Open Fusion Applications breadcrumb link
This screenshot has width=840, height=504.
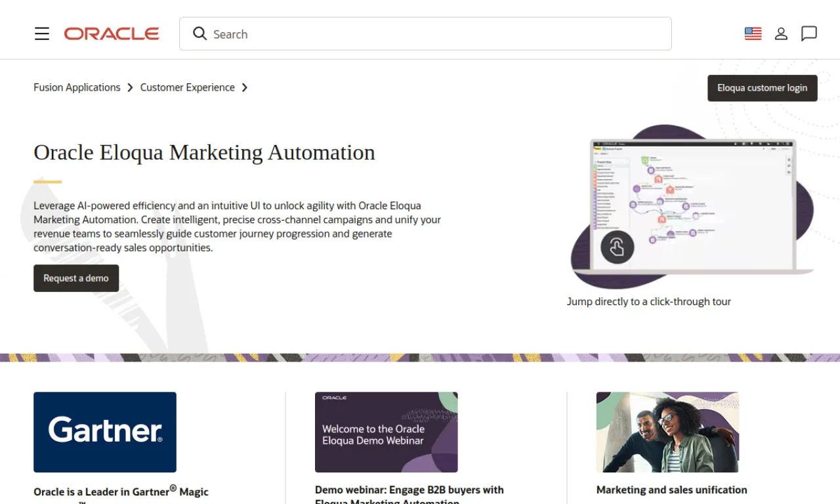(x=77, y=87)
